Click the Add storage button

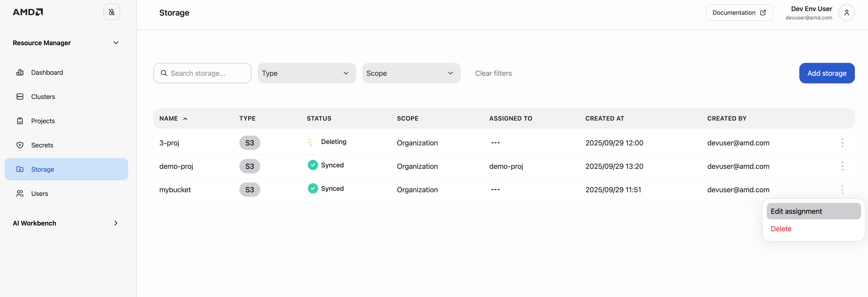tap(827, 73)
